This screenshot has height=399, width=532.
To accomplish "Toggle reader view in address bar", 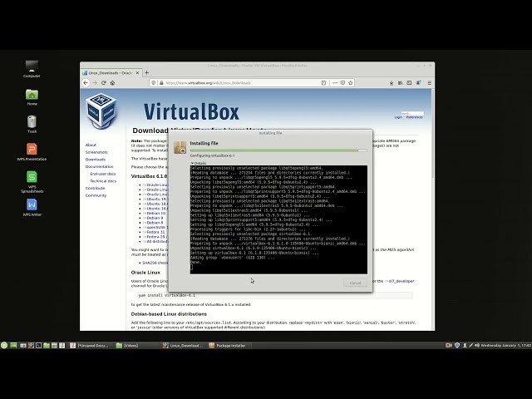I will [x=323, y=83].
